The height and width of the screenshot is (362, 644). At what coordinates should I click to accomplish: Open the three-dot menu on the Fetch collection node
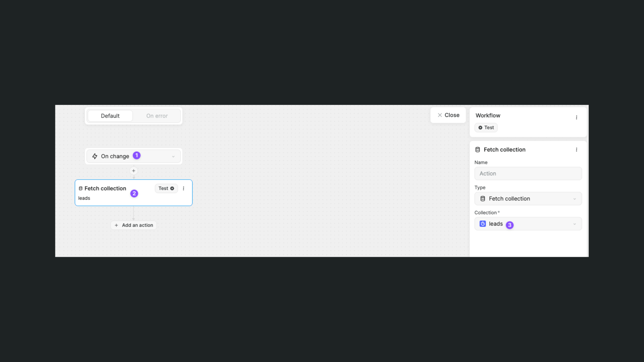pos(183,188)
